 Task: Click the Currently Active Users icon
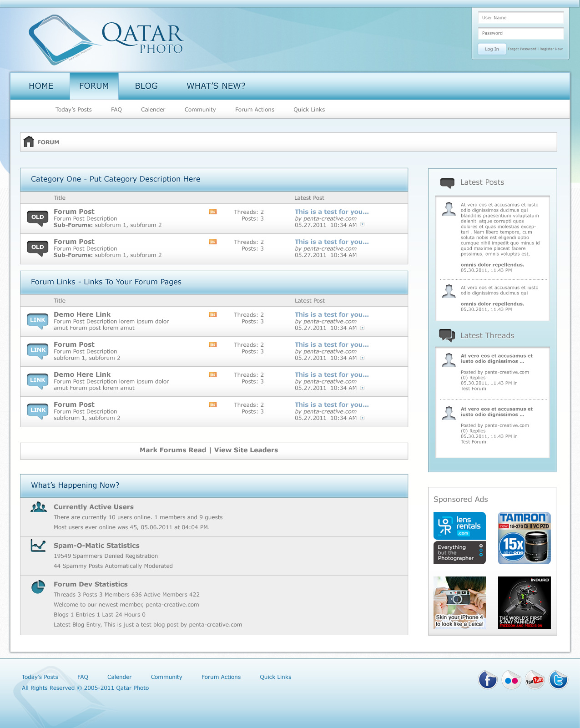[x=38, y=507]
